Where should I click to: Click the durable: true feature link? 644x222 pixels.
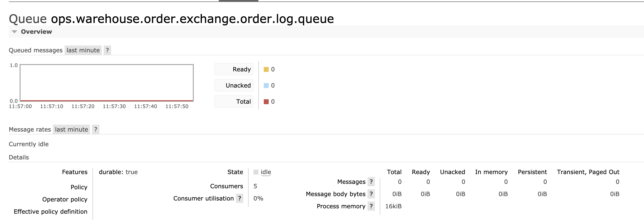point(131,172)
